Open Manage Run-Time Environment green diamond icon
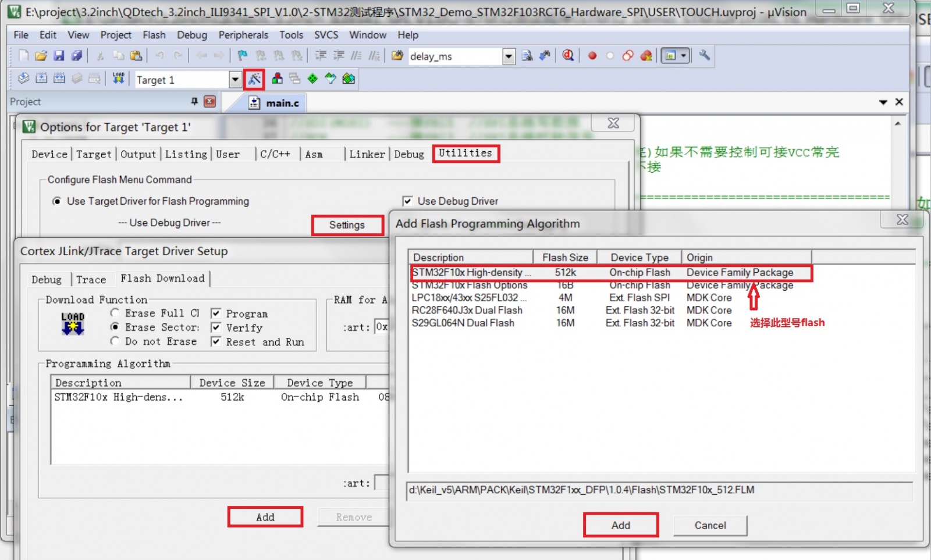 click(312, 79)
